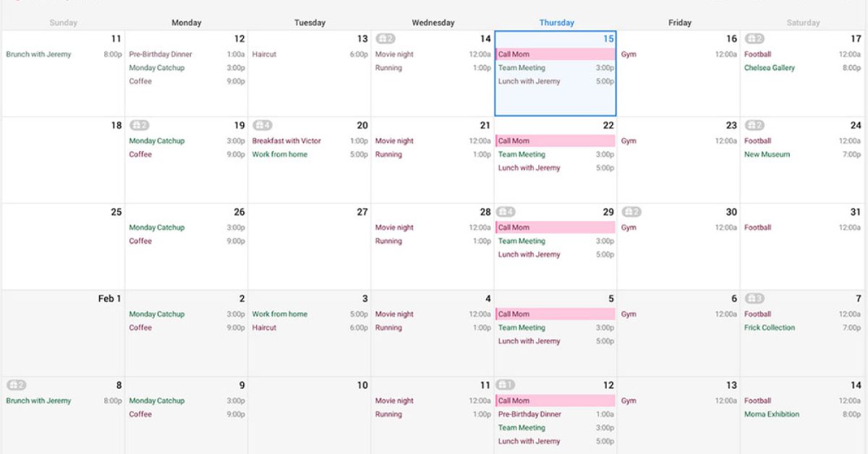Image resolution: width=868 pixels, height=454 pixels.
Task: Click the badge showing 4 on Thursday the 29th
Action: pyautogui.click(x=506, y=213)
